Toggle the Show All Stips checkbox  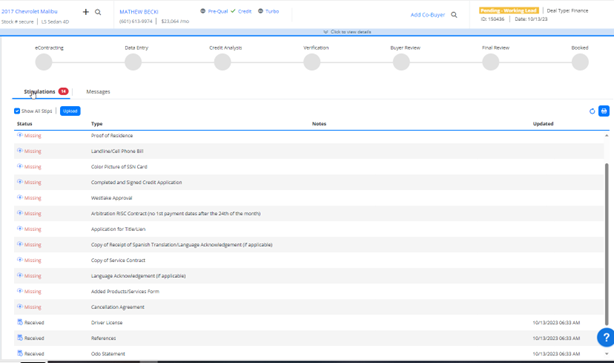coord(17,111)
